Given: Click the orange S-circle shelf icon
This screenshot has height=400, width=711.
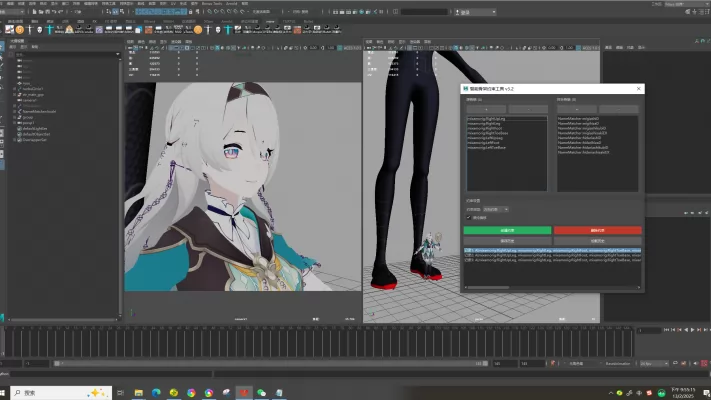Looking at the screenshot, I should (19, 29).
